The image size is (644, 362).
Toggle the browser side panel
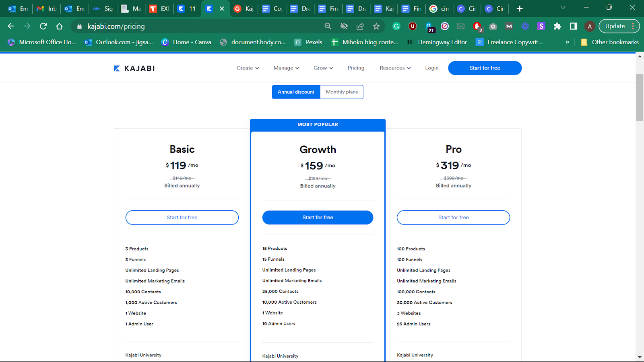click(574, 26)
